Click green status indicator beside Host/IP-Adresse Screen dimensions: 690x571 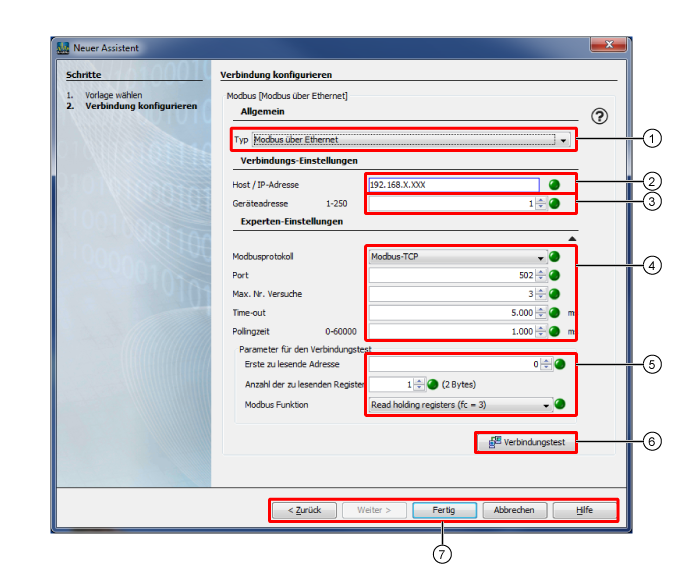(554, 185)
